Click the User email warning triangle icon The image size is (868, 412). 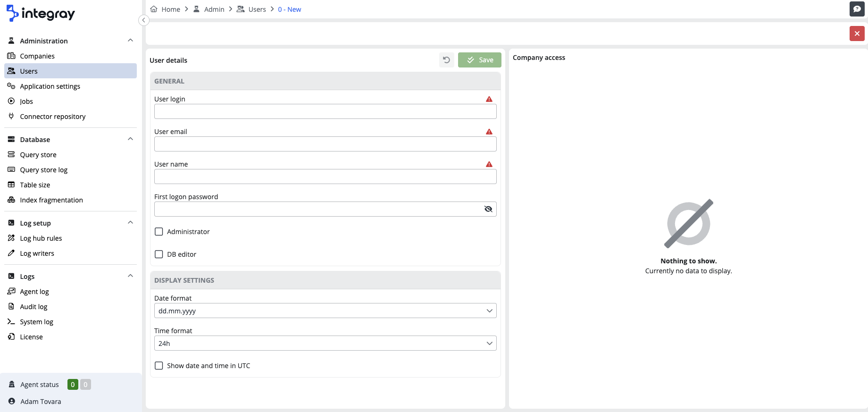(489, 132)
